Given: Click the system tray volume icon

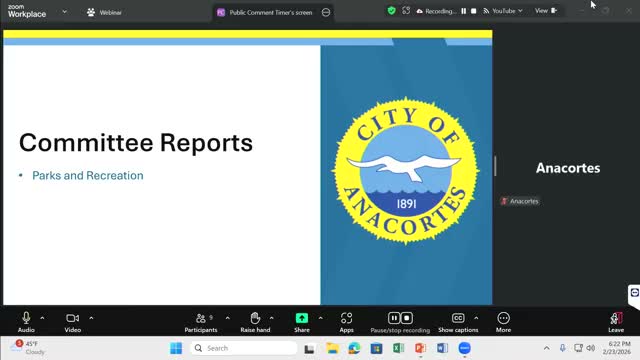Looking at the screenshot, I should [591, 348].
